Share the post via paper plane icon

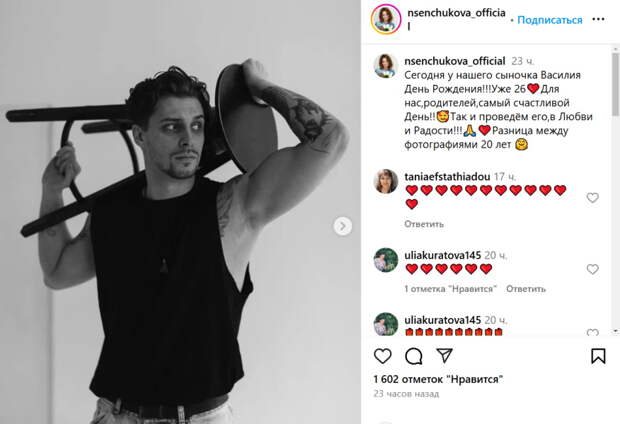(444, 356)
